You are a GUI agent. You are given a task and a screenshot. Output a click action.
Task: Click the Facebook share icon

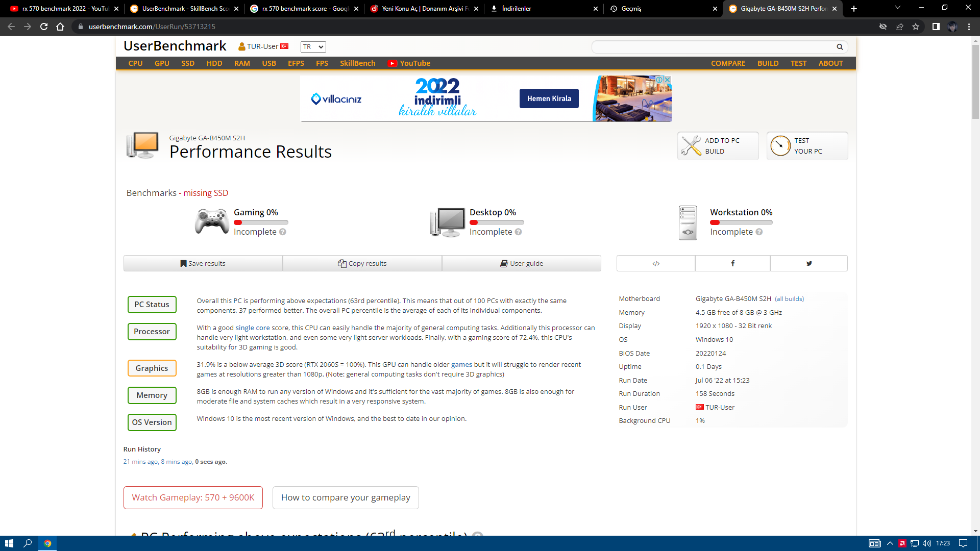click(x=732, y=263)
